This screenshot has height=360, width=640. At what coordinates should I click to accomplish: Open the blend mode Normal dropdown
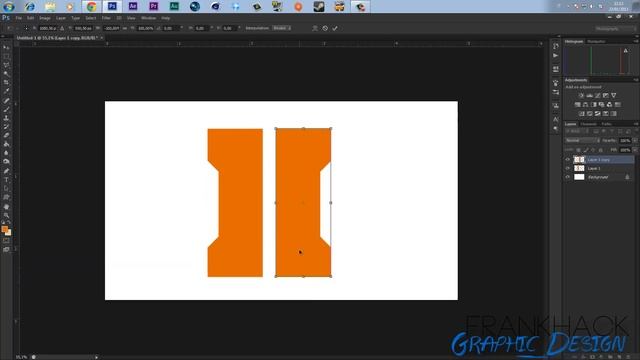click(582, 140)
